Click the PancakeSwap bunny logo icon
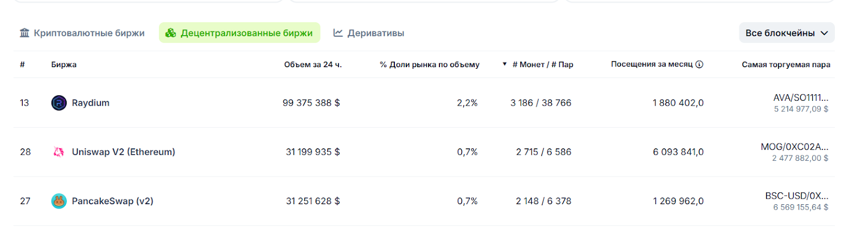Viewport: 868px width, 228px height. click(x=59, y=201)
